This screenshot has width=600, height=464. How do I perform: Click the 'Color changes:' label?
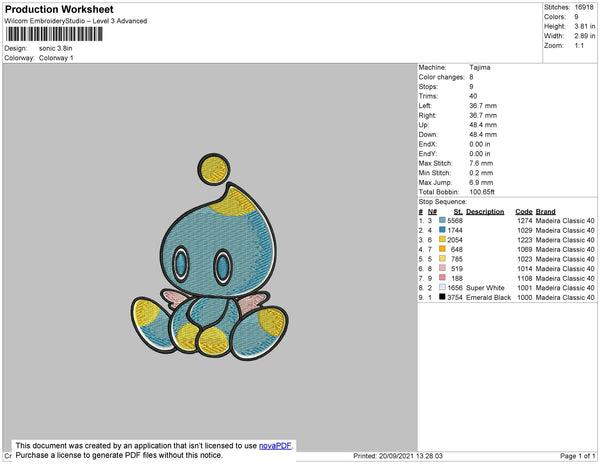click(x=441, y=77)
